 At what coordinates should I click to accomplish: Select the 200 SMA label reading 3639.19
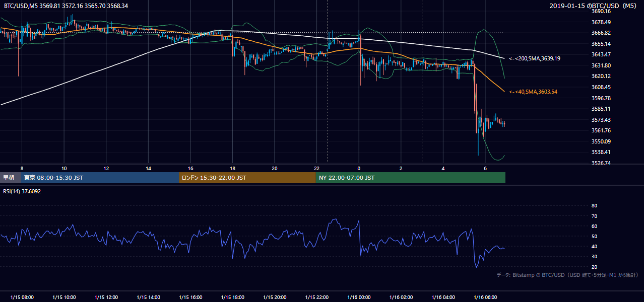point(535,59)
